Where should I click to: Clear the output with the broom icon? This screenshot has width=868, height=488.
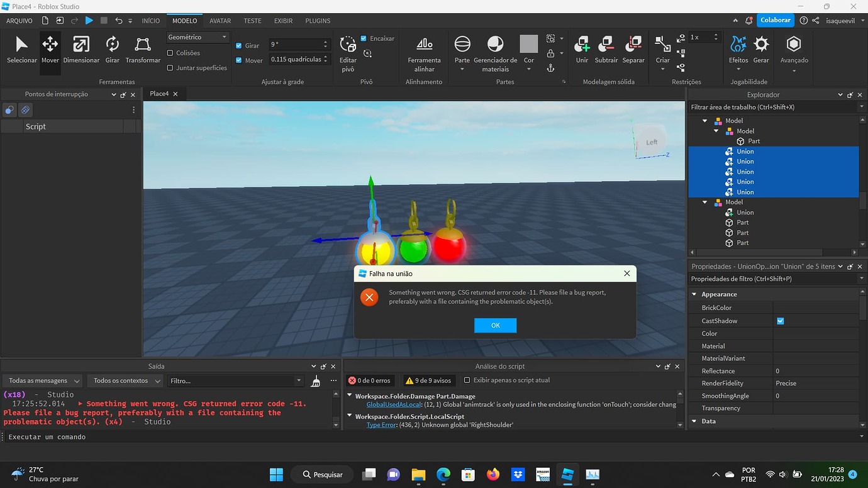coord(316,381)
